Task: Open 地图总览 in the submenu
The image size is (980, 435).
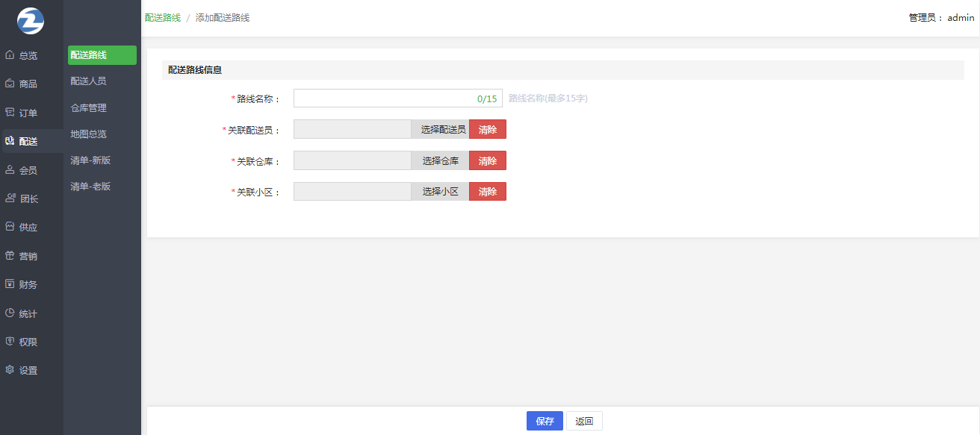Action: coord(88,134)
